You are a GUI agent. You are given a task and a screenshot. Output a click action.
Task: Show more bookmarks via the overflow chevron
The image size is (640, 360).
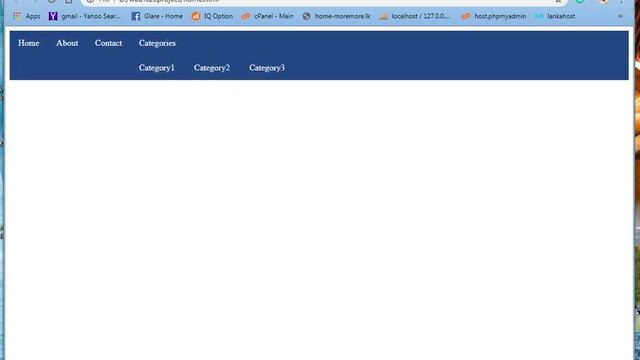[x=621, y=16]
